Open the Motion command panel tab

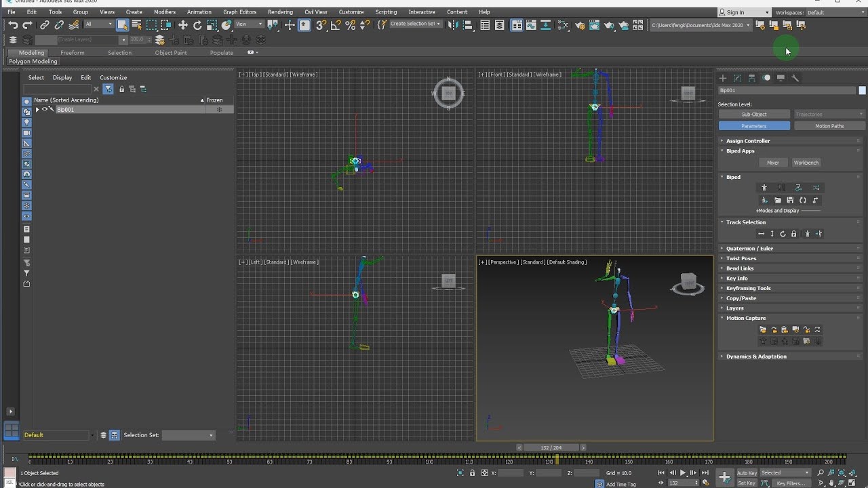tap(766, 78)
